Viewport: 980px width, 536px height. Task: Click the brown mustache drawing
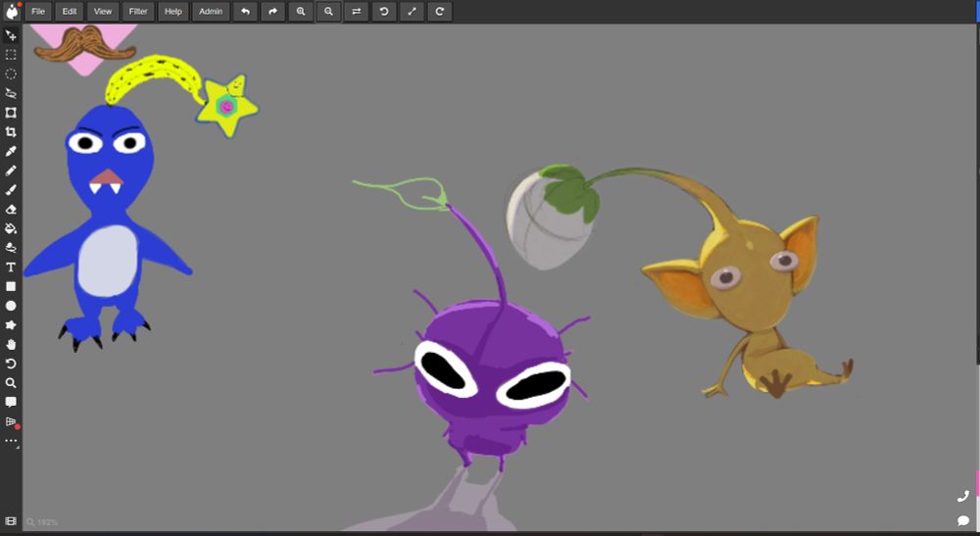84,45
